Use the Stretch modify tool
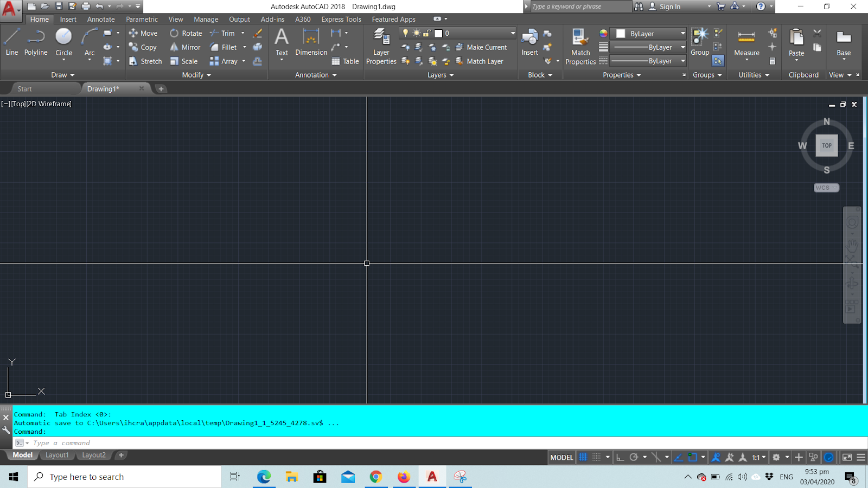Screen dimensions: 868x488 (145, 61)
